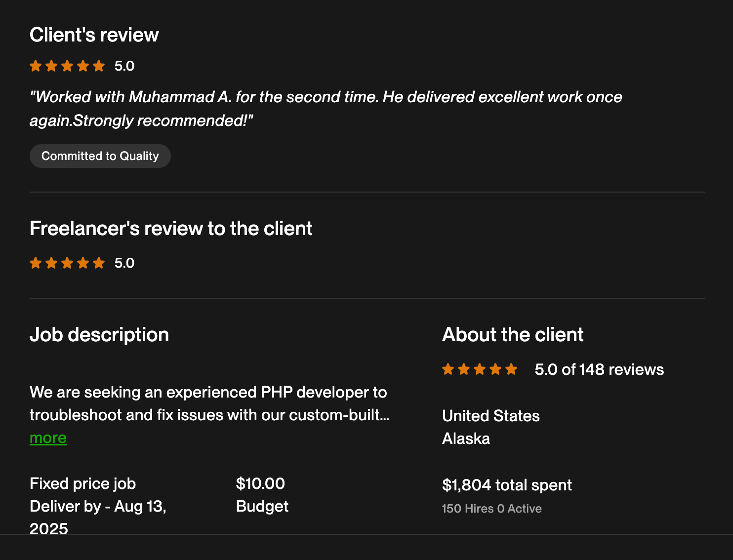Viewport: 733px width, 560px height.
Task: Click the United States country label
Action: [x=490, y=416]
